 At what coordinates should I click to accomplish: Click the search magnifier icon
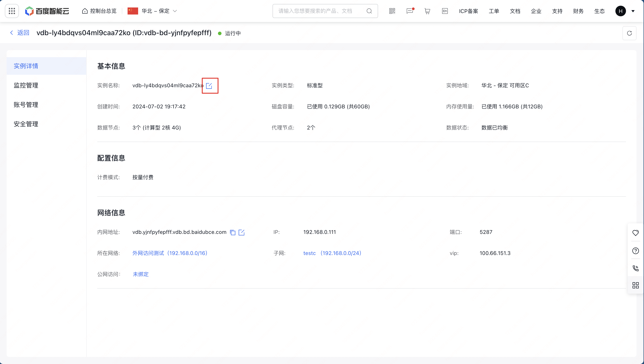point(369,11)
